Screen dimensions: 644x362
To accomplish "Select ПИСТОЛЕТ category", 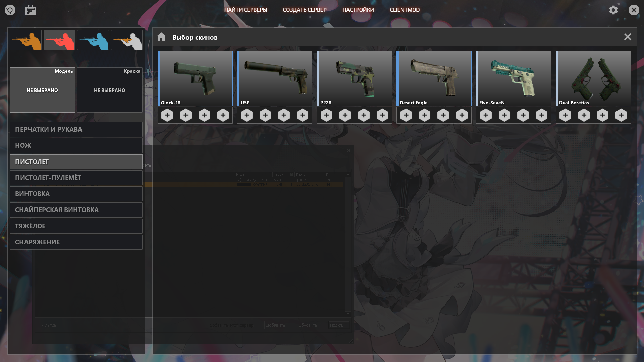I will pyautogui.click(x=76, y=162).
